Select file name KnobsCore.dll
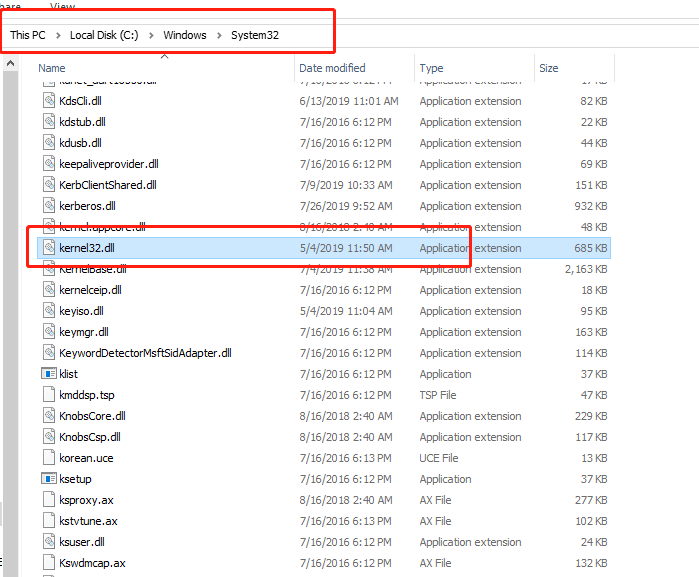This screenshot has width=699, height=577. 92,416
